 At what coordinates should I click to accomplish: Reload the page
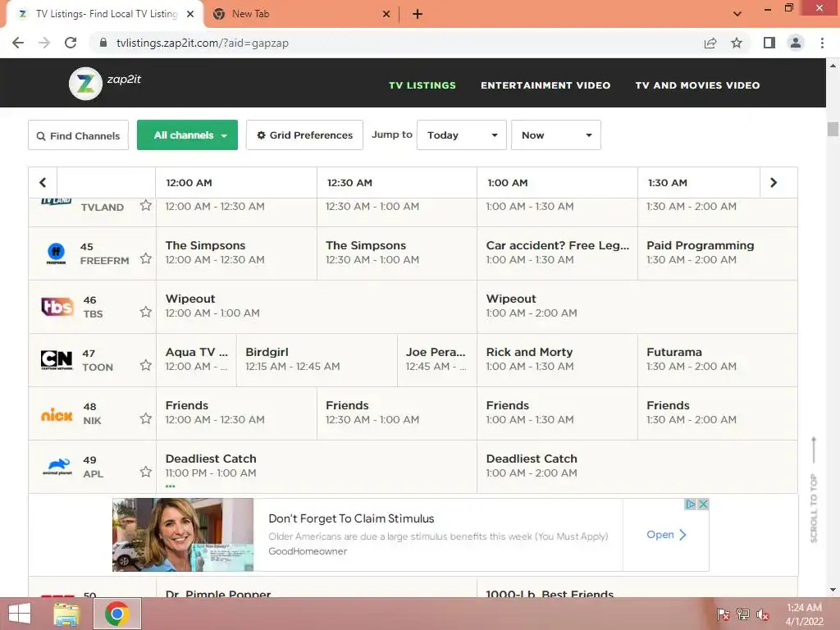[x=71, y=43]
